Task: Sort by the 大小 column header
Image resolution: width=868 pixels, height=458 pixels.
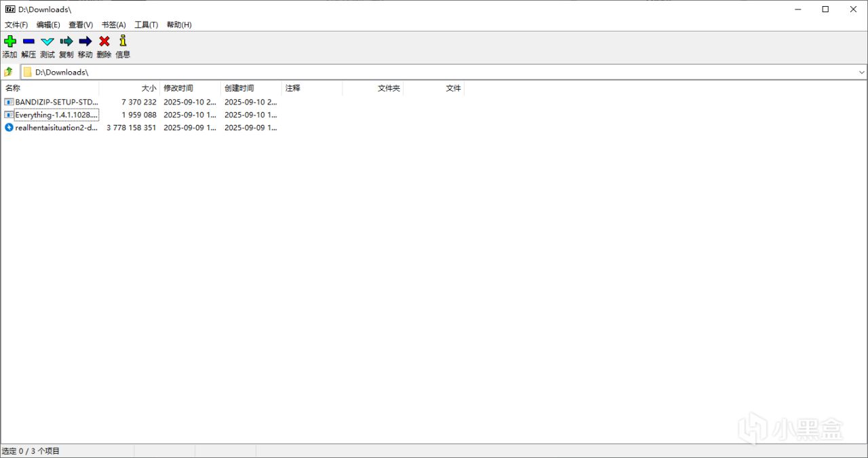Action: pyautogui.click(x=130, y=88)
